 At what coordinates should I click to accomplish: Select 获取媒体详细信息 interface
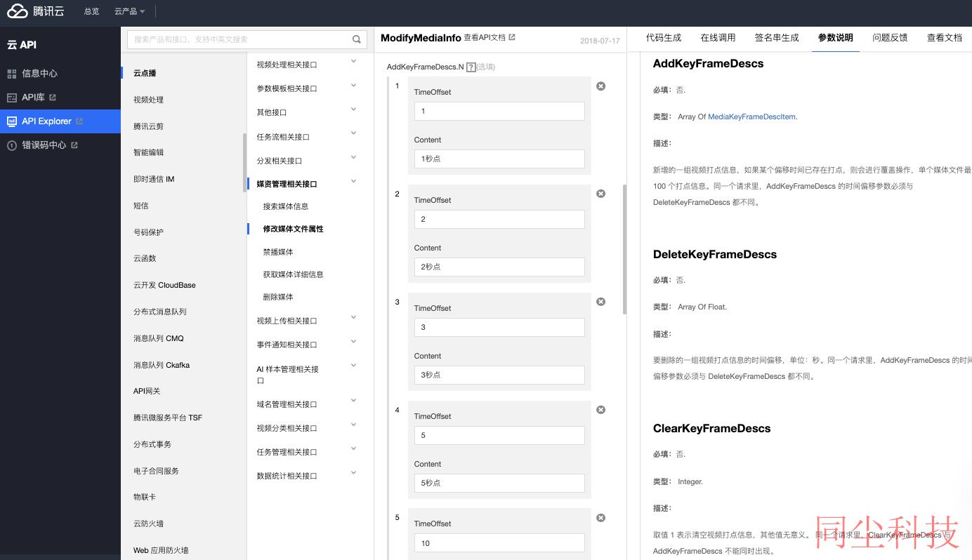pos(293,274)
